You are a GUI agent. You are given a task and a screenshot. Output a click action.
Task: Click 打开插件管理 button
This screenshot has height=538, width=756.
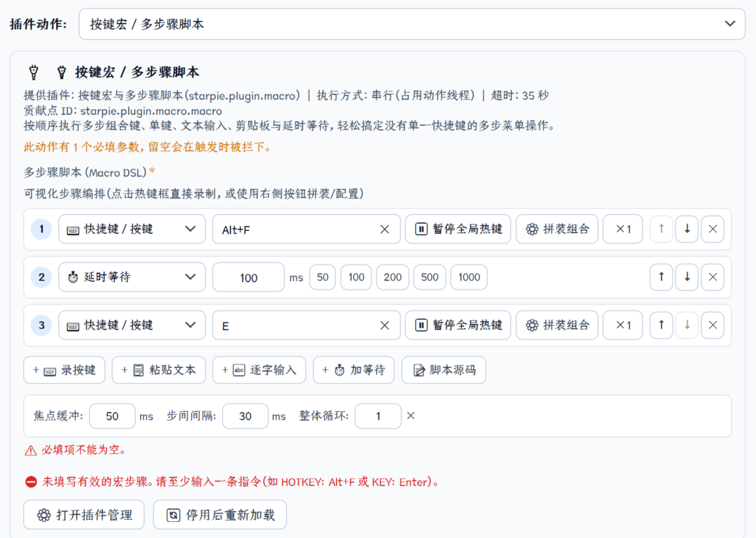(x=85, y=515)
